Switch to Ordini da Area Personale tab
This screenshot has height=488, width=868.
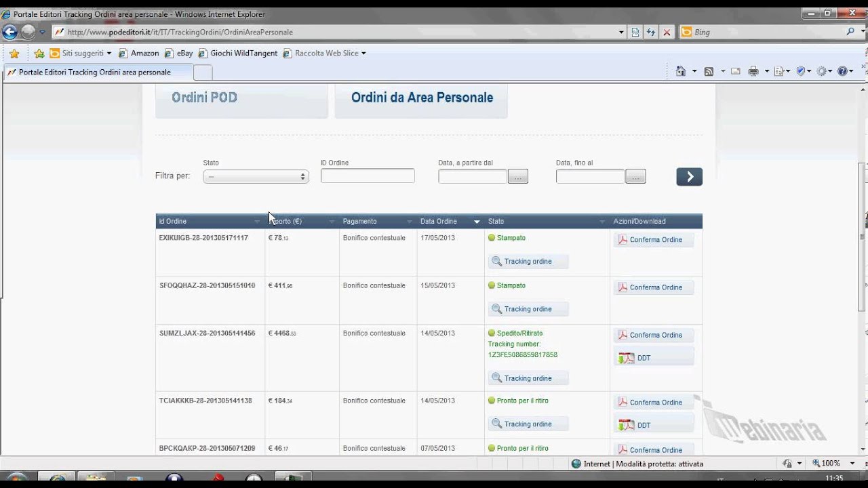(421, 100)
